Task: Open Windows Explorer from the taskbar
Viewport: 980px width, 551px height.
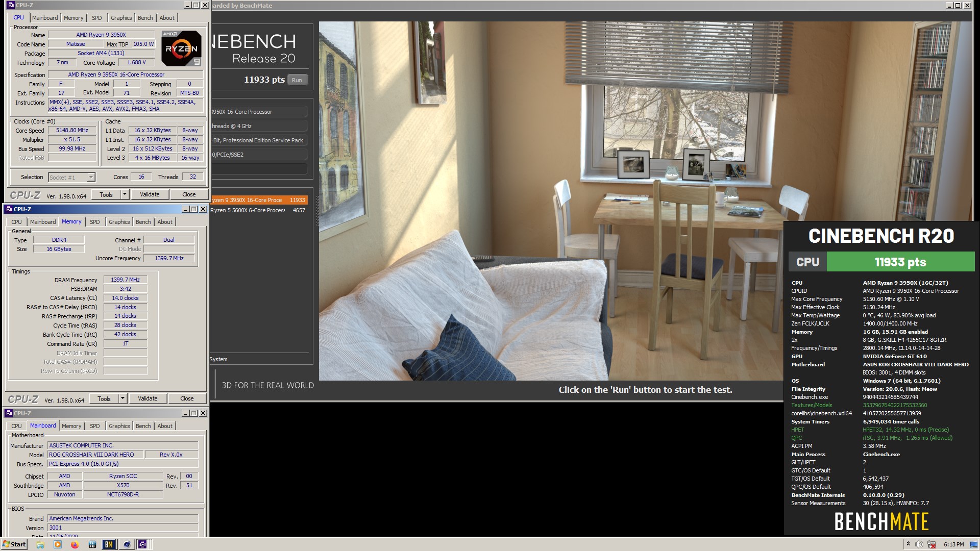Action: [x=40, y=544]
